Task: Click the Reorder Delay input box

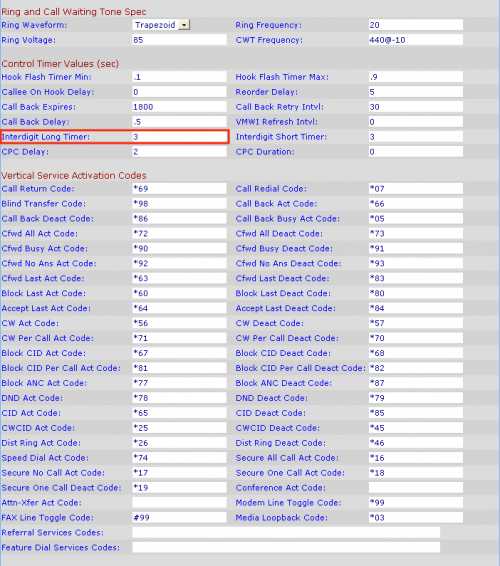Action: (x=416, y=92)
